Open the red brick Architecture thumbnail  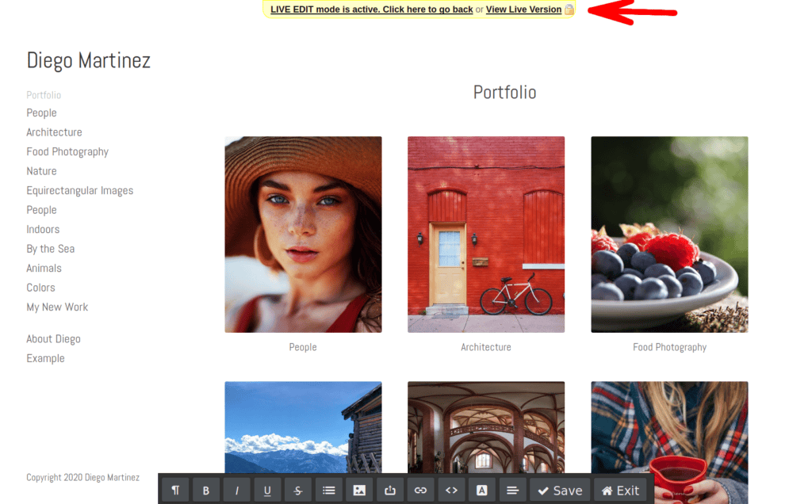pyautogui.click(x=486, y=234)
